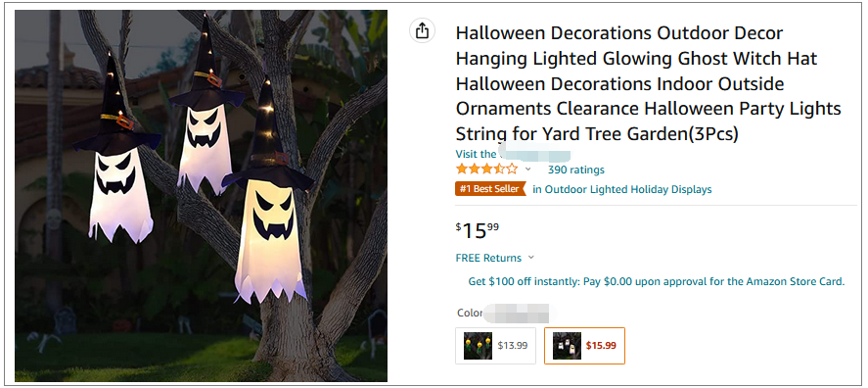868x388 pixels.
Task: Click the leftmost ghost in product photo
Action: coord(117,153)
